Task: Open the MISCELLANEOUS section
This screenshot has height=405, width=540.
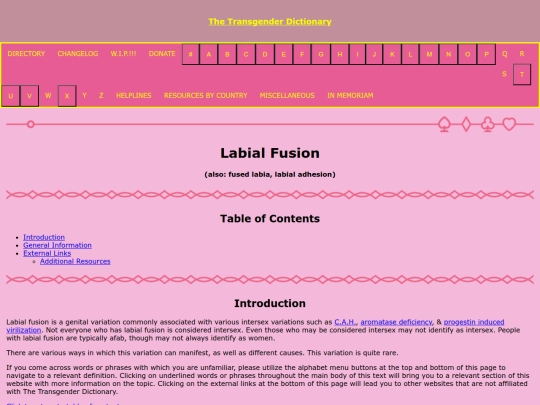Action: point(287,95)
